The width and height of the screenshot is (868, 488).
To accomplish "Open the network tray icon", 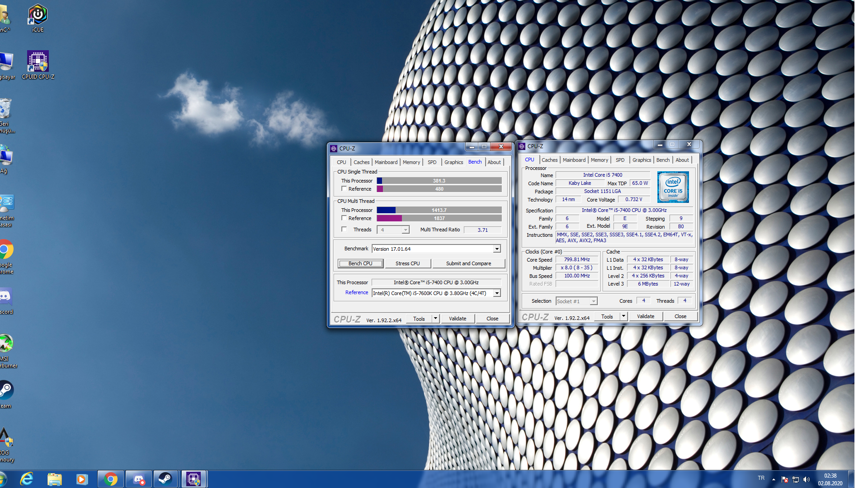I will pos(796,479).
